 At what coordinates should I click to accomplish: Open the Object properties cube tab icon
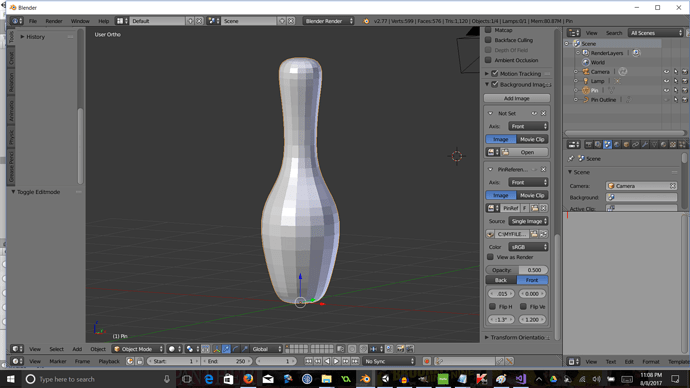coord(626,144)
